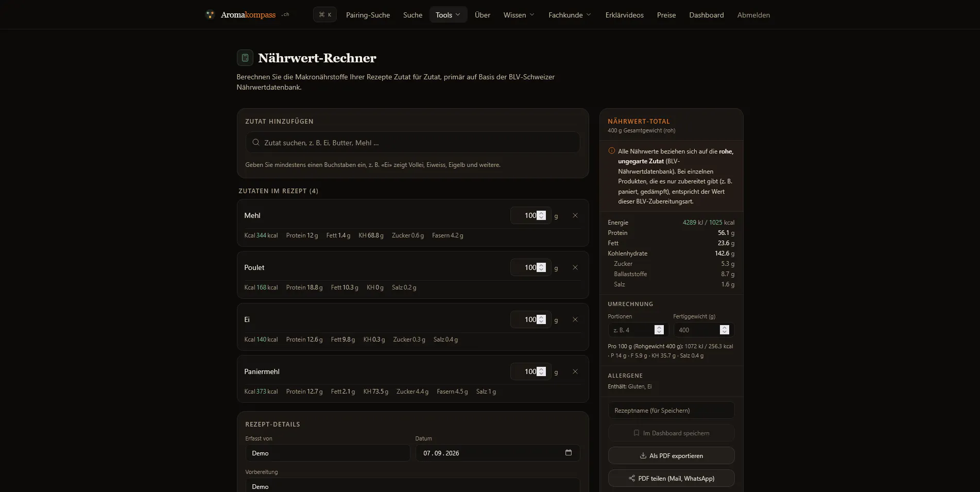980x492 pixels.
Task: Click the Kohlenhydrate total 142.6 g
Action: pos(725,253)
